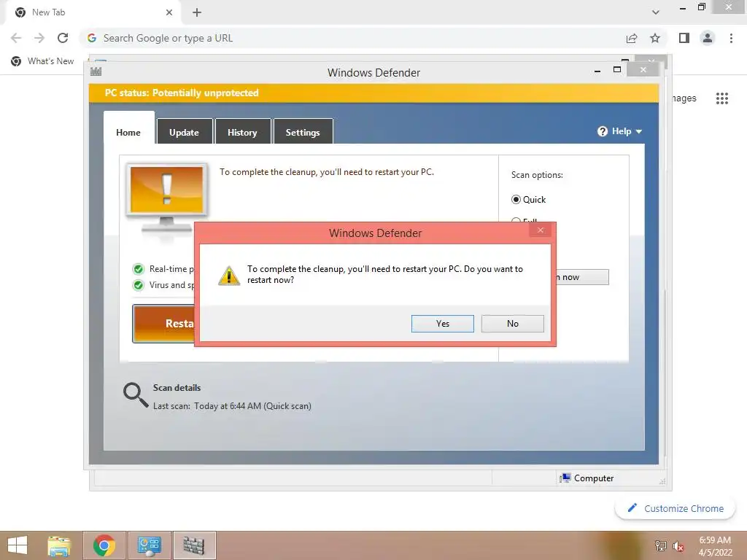747x560 pixels.
Task: Bookmark this tab with the star icon
Action: pyautogui.click(x=655, y=38)
